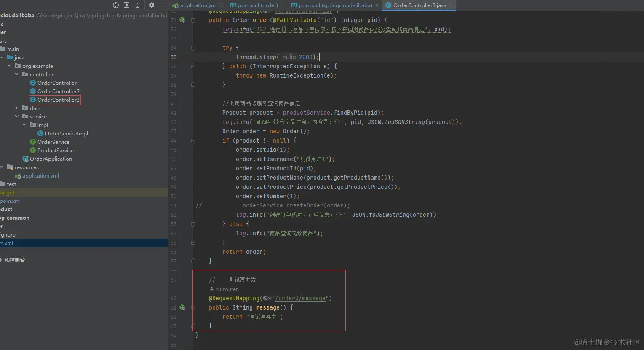This screenshot has height=350, width=644.
Task: Select the test folder in the tree
Action: pos(11,184)
